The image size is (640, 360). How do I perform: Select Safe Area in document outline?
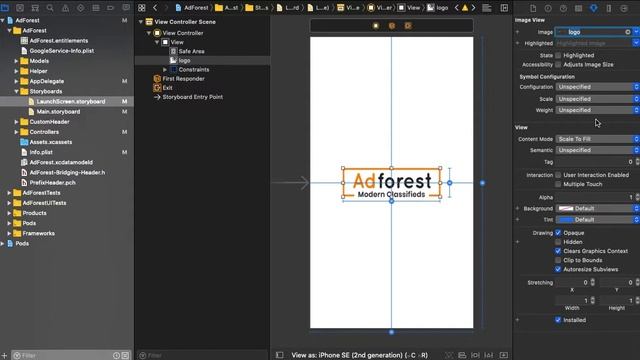click(x=191, y=51)
